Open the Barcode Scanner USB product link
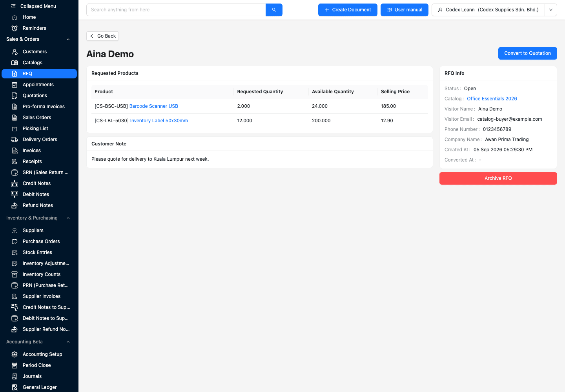This screenshot has width=565, height=392. pos(154,106)
